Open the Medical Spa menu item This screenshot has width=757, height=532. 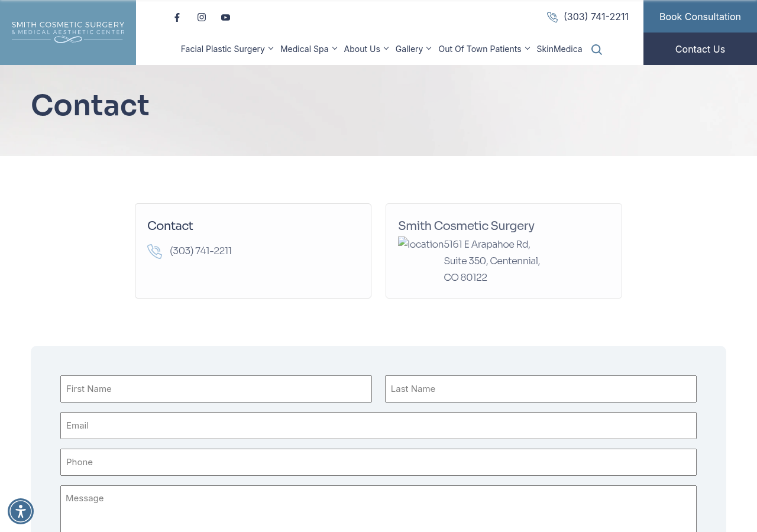point(304,49)
